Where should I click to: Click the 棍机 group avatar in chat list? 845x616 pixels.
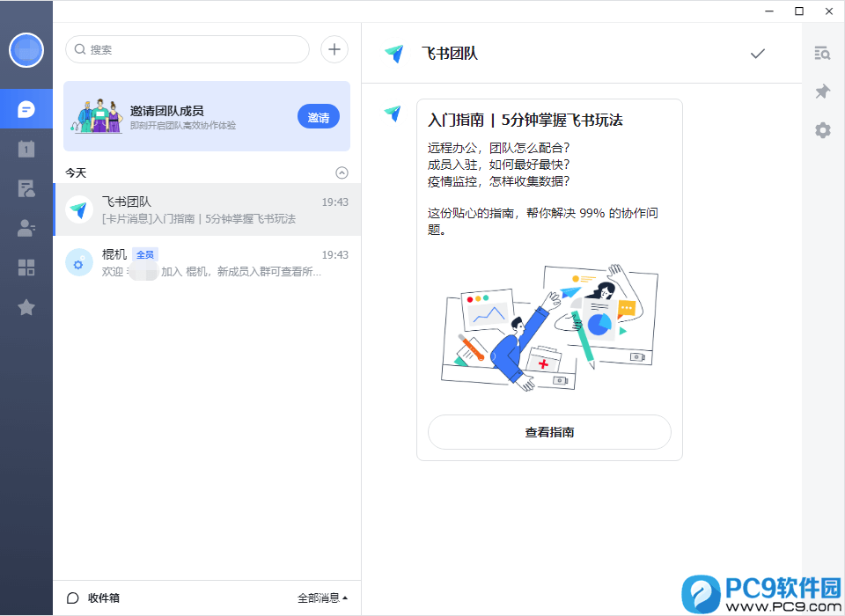pos(79,262)
